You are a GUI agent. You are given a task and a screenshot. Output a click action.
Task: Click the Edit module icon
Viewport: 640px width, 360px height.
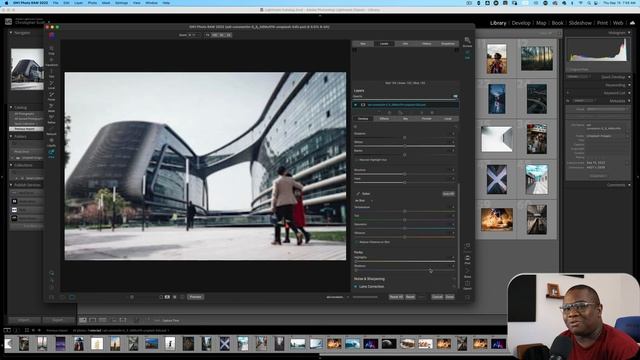tap(467, 55)
